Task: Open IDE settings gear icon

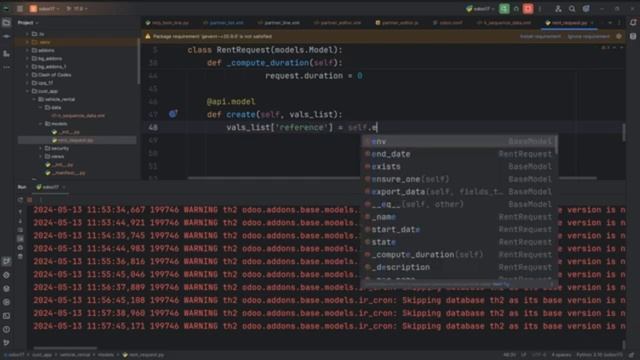Action: (x=586, y=9)
